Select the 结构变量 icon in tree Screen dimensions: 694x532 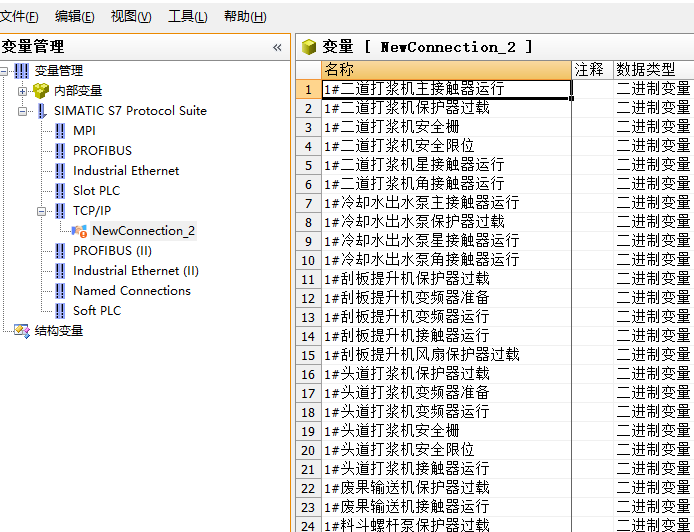pyautogui.click(x=22, y=331)
